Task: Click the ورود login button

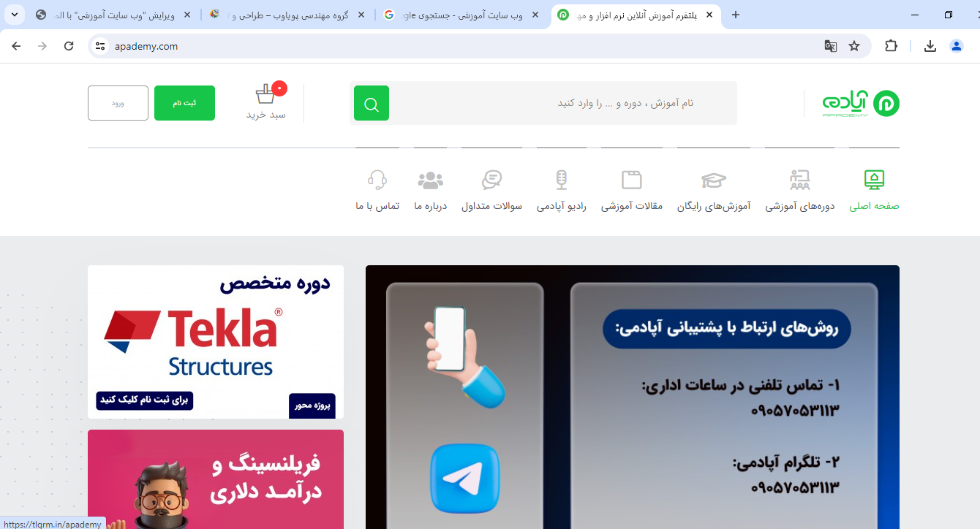Action: (x=118, y=103)
